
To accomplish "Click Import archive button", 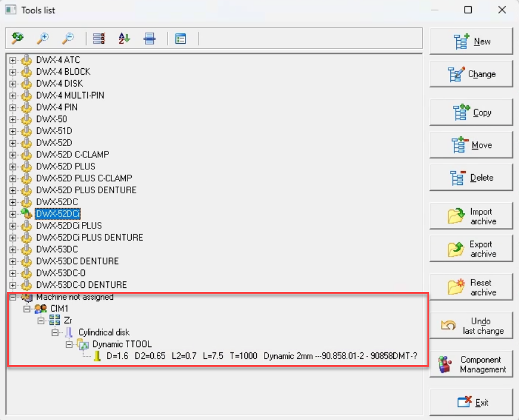I will (x=471, y=217).
